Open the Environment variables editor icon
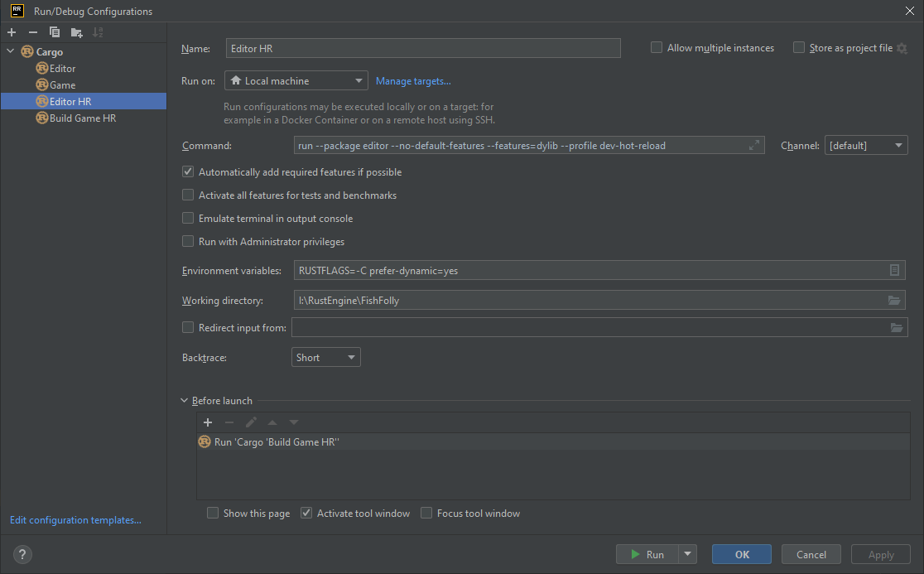924x574 pixels. 894,271
